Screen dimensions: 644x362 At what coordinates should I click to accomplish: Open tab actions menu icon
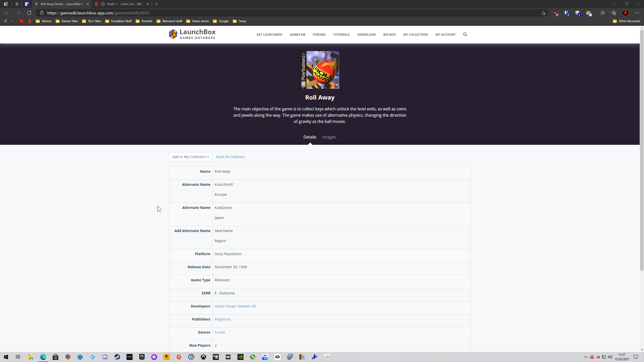(x=6, y=4)
